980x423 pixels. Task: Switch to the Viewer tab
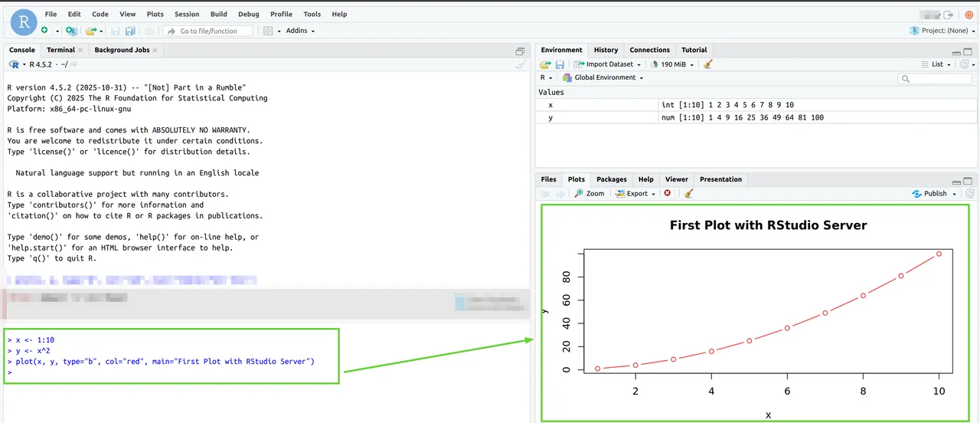coord(677,179)
